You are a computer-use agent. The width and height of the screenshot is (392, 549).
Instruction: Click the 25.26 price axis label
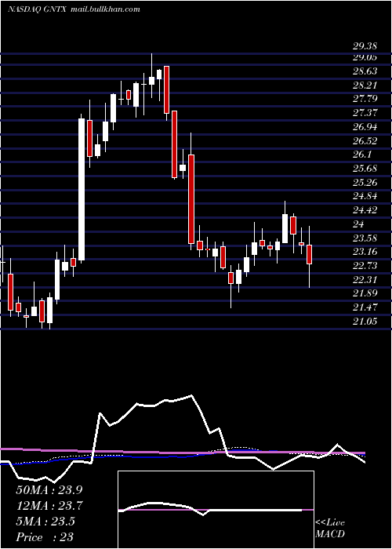coord(365,183)
